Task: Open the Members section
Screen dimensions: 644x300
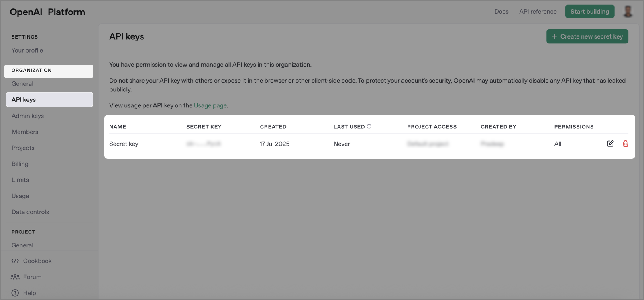Action: 25,132
